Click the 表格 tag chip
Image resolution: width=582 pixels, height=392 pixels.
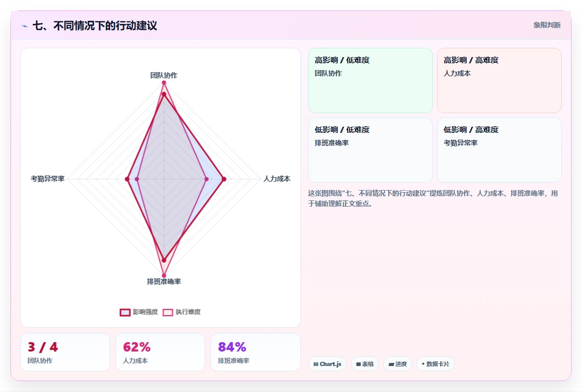[365, 364]
